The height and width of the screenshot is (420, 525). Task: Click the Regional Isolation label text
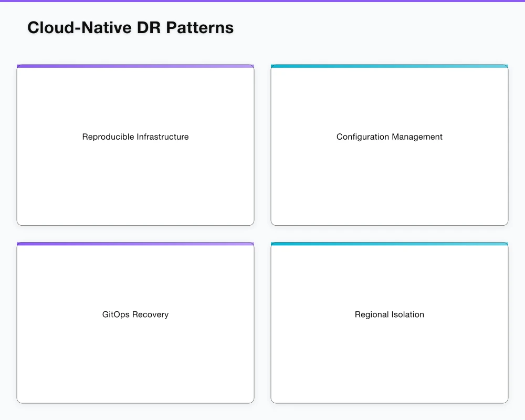pos(389,314)
